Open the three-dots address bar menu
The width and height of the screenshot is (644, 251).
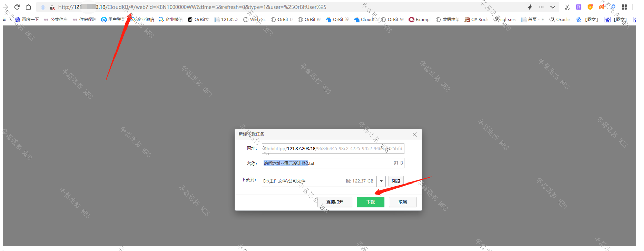[x=541, y=7]
